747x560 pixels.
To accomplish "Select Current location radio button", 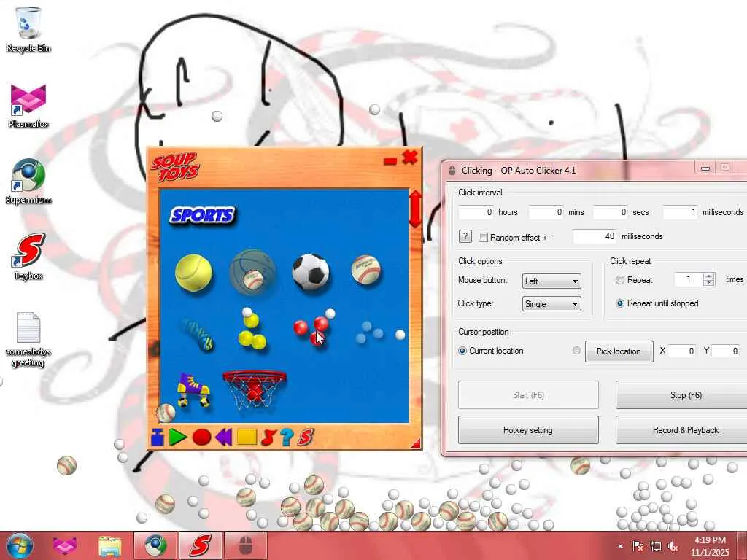I will click(462, 351).
